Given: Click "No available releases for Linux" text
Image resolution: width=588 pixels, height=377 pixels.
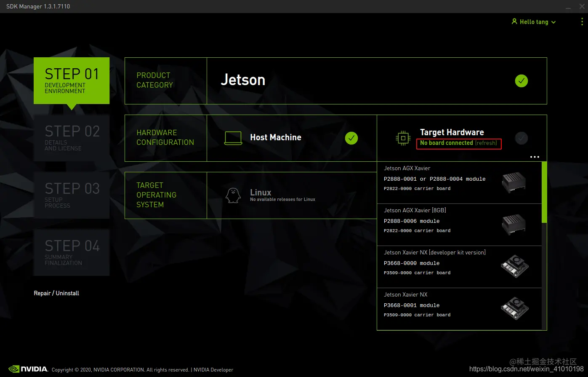Looking at the screenshot, I should click(x=282, y=200).
